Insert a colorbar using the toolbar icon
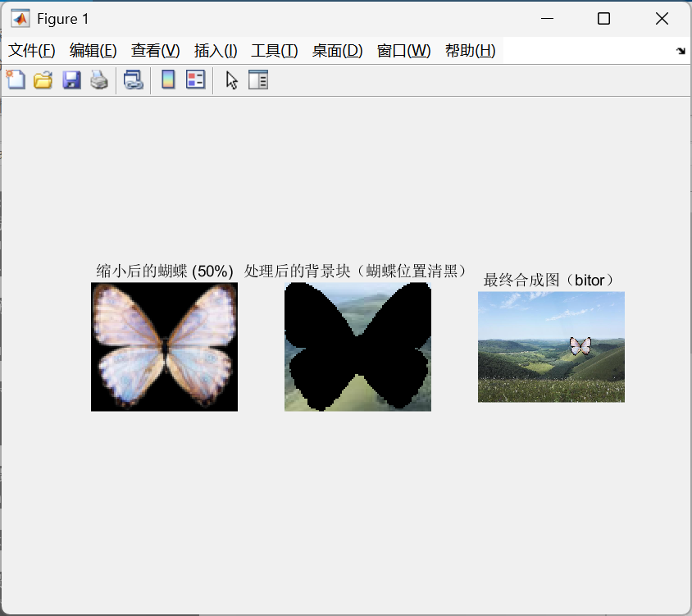 [x=168, y=80]
